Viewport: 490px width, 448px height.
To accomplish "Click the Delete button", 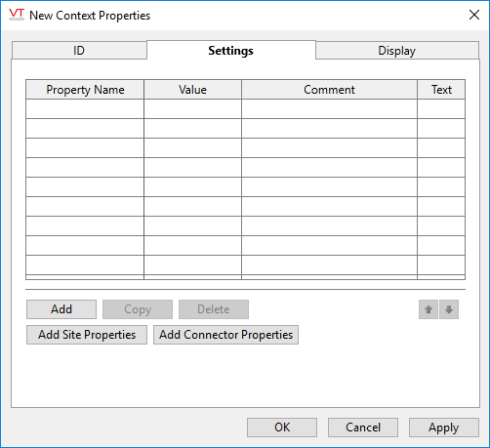I will (x=214, y=309).
